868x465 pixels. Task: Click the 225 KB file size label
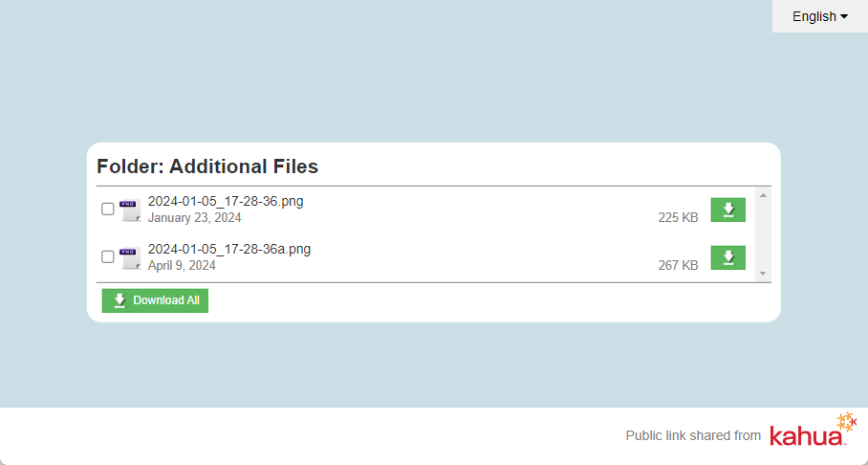click(x=678, y=217)
